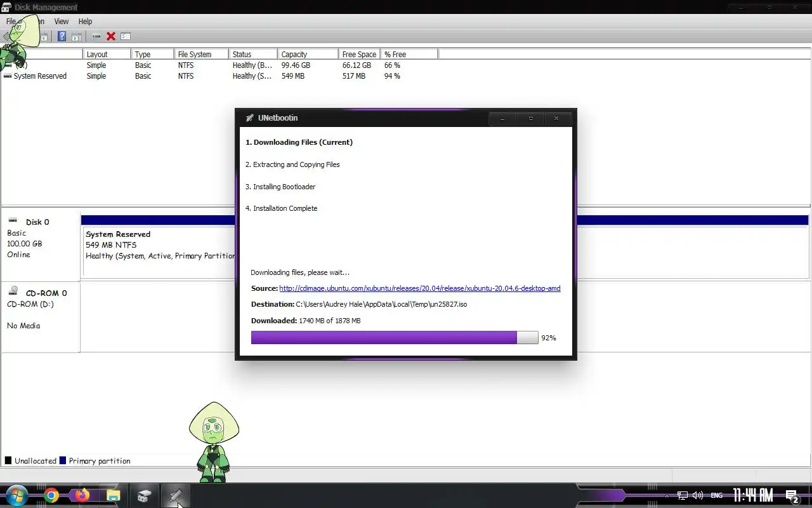The height and width of the screenshot is (508, 812).
Task: Click the Destination temp iso path text
Action: [381, 304]
